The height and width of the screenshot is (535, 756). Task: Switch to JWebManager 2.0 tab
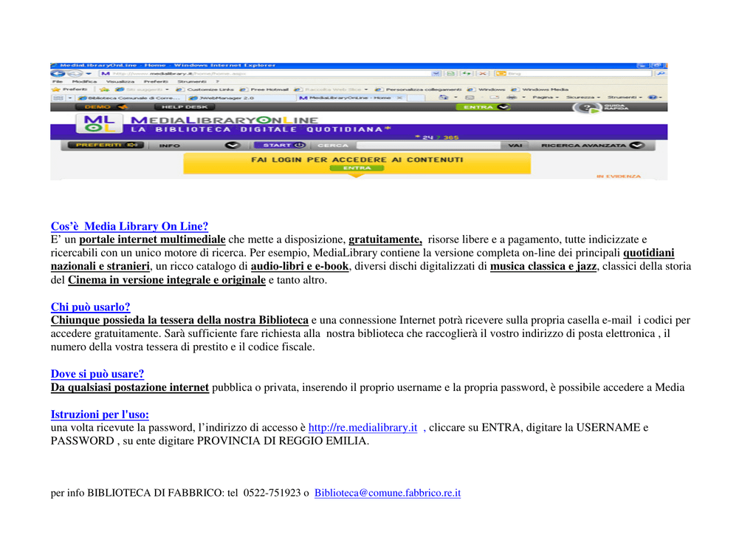point(240,98)
